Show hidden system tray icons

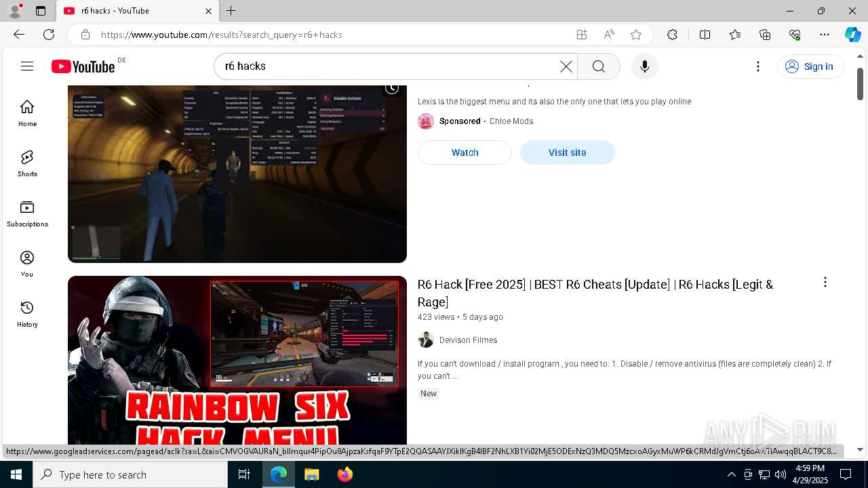(731, 474)
